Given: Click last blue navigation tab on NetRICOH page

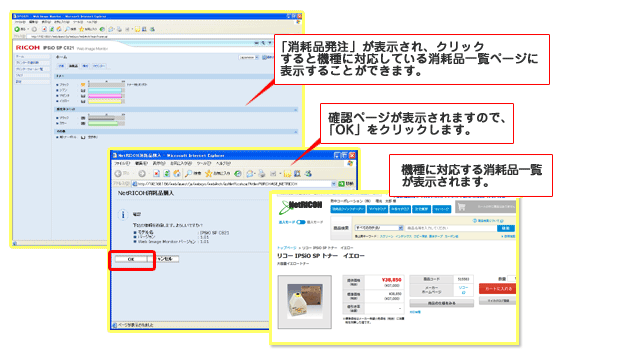Looking at the screenshot, I should (x=441, y=209).
